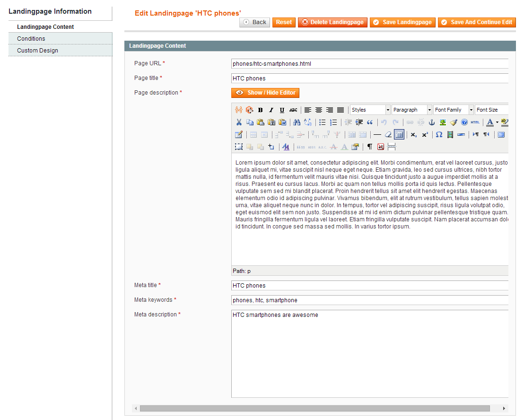The width and height of the screenshot is (524, 420).
Task: Click the Page URL input field
Action: click(x=370, y=64)
